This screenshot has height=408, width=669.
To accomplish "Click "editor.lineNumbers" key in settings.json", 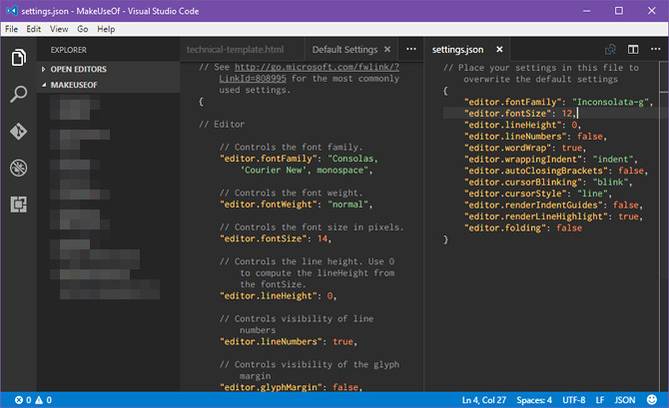I will click(515, 137).
